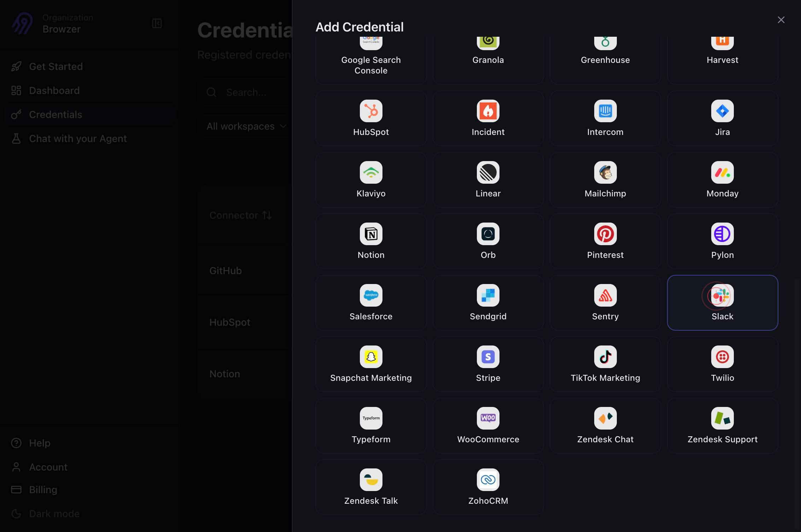Select the Twilio connector icon
Screen dimensions: 801x532
pyautogui.click(x=722, y=357)
